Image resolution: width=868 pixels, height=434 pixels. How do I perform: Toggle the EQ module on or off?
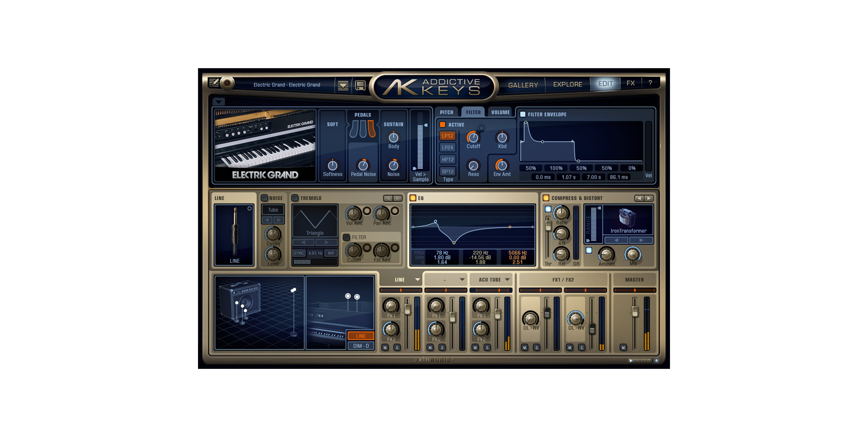pyautogui.click(x=413, y=198)
